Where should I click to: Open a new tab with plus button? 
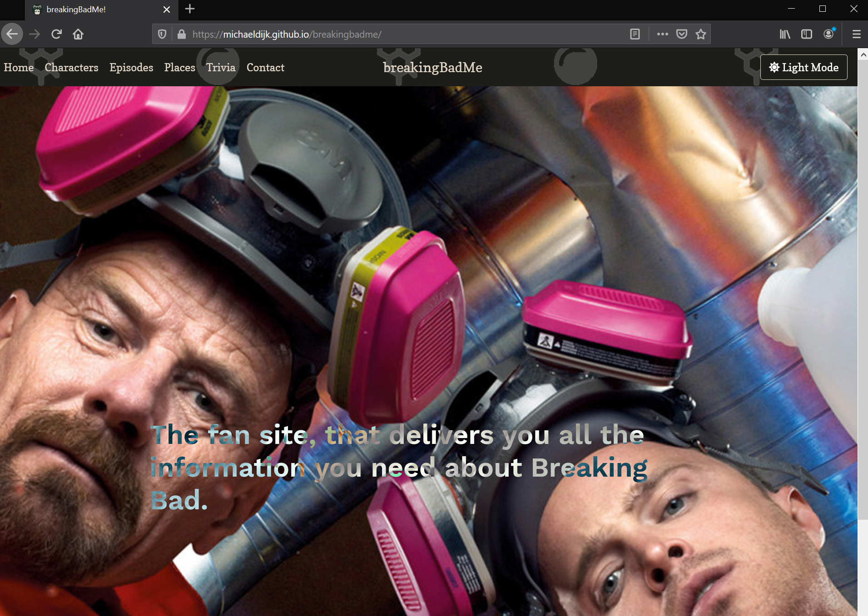click(x=190, y=9)
